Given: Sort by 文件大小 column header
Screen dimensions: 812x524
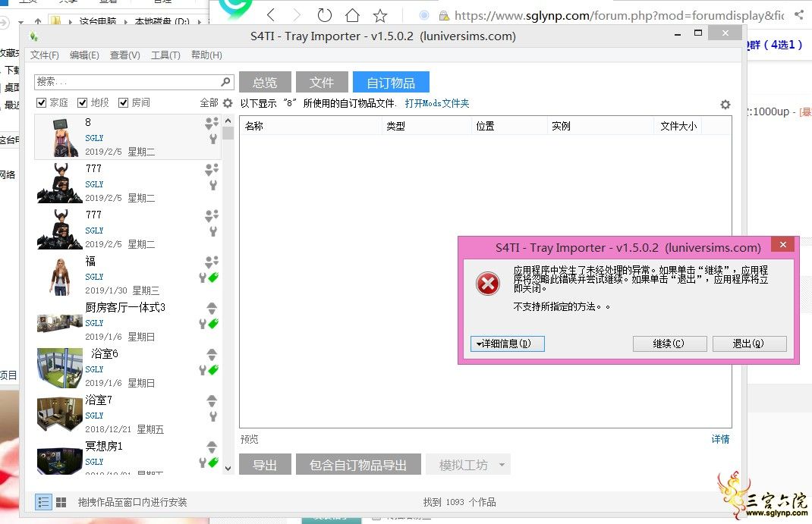Looking at the screenshot, I should tap(678, 126).
